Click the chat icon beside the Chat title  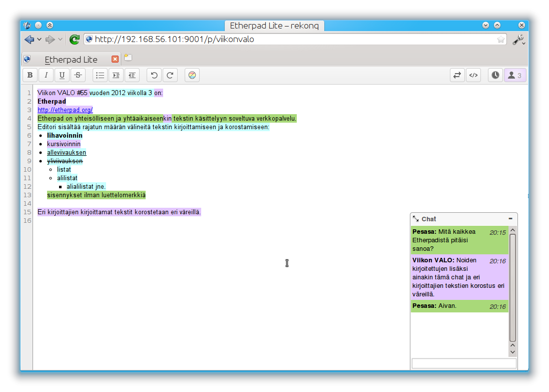(x=415, y=219)
